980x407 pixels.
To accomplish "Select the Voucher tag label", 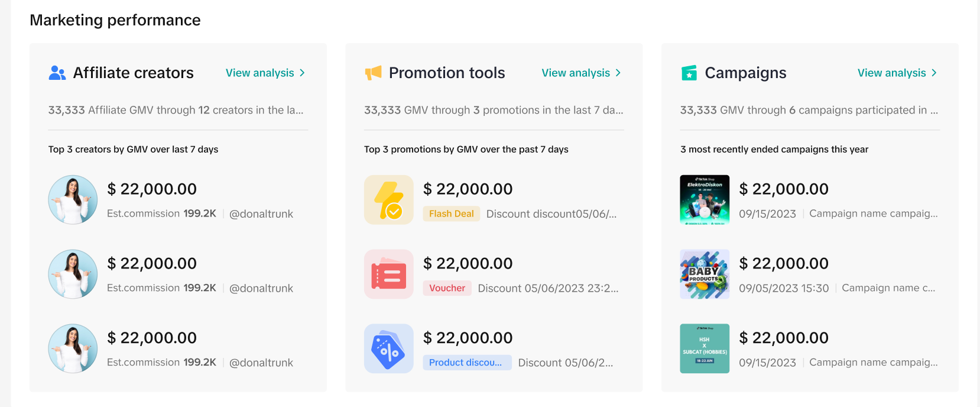I will pyautogui.click(x=447, y=288).
